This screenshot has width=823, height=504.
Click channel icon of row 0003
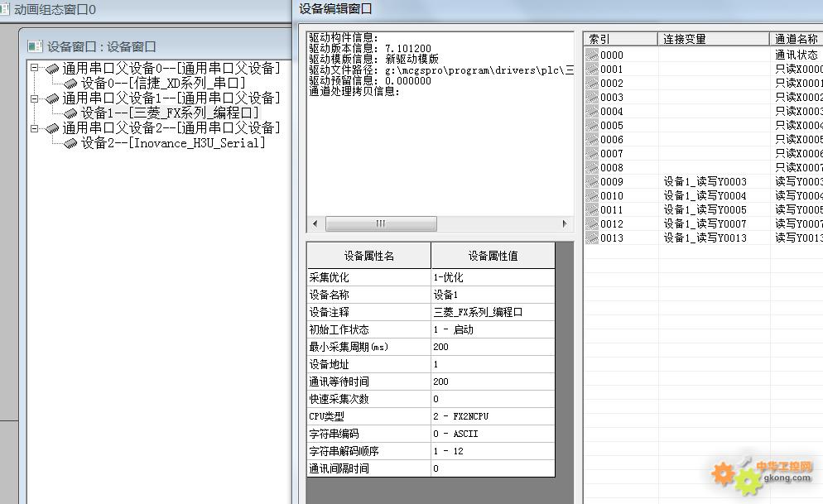pyautogui.click(x=592, y=97)
